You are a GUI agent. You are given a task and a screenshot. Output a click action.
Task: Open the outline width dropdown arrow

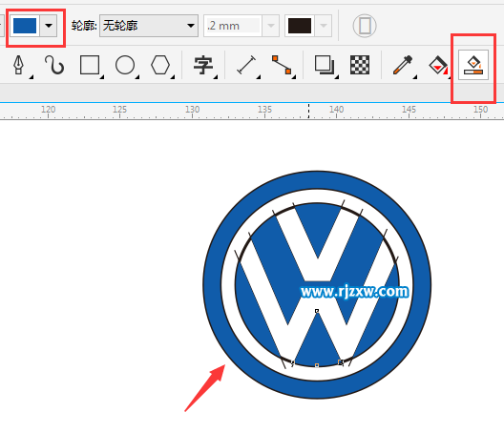[x=271, y=26]
